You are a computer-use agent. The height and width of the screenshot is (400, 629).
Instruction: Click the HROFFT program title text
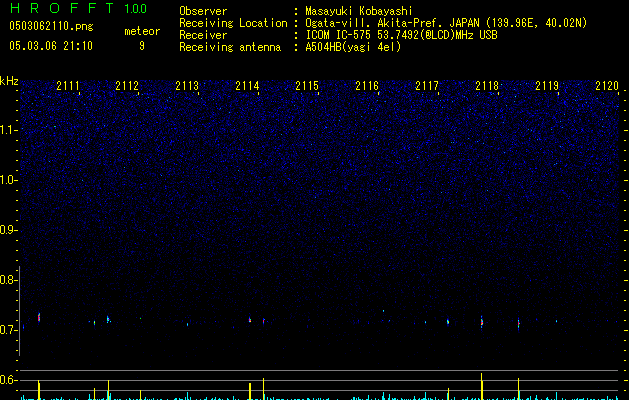62,8
